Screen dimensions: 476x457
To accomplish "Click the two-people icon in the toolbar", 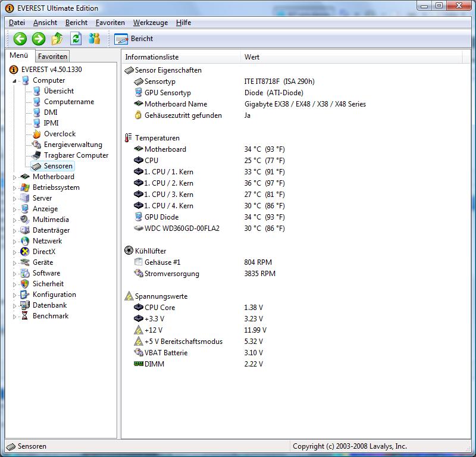I will point(95,39).
